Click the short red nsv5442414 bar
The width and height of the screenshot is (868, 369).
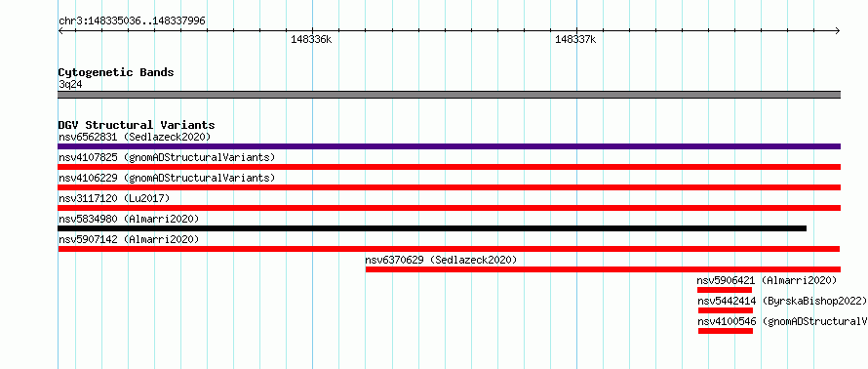[726, 310]
